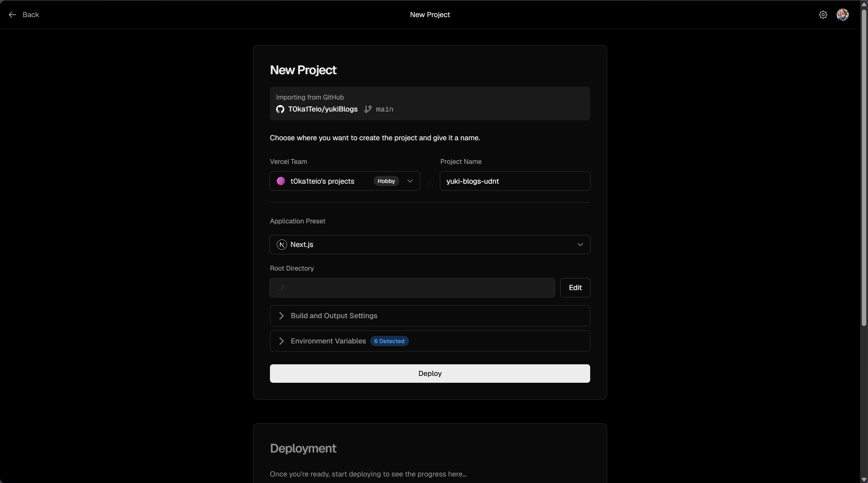
Task: Click the scrollbar up arrow
Action: 864,4
